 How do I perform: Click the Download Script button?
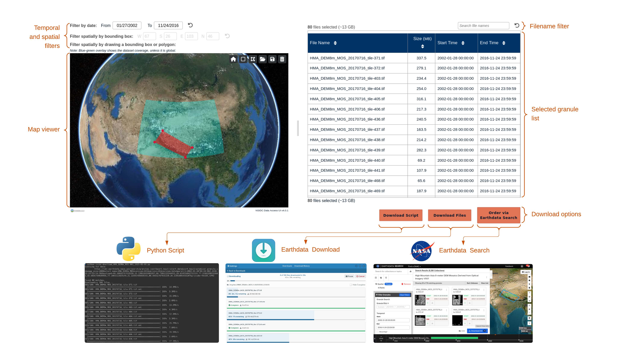(x=401, y=215)
